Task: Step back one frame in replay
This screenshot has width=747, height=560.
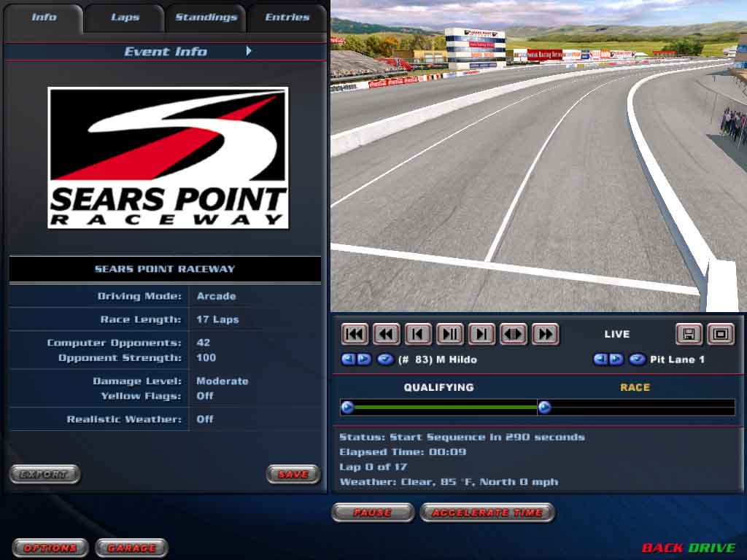Action: [x=418, y=334]
